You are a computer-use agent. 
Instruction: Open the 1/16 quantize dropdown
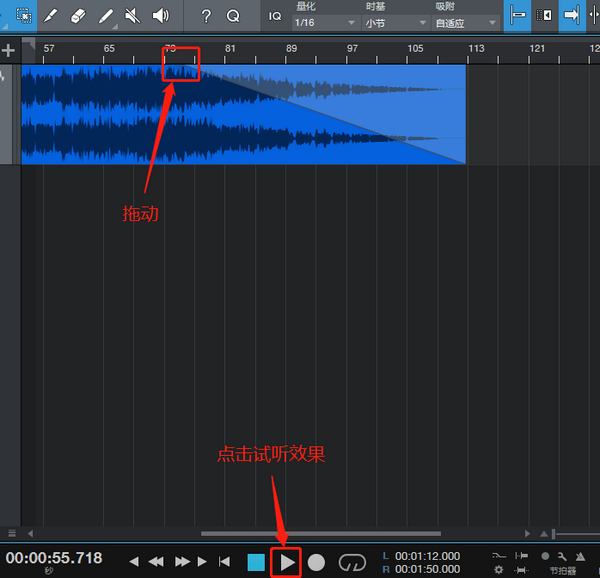click(325, 23)
